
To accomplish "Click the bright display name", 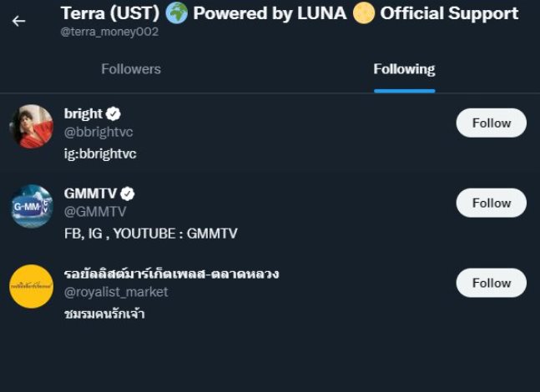I will [83, 113].
